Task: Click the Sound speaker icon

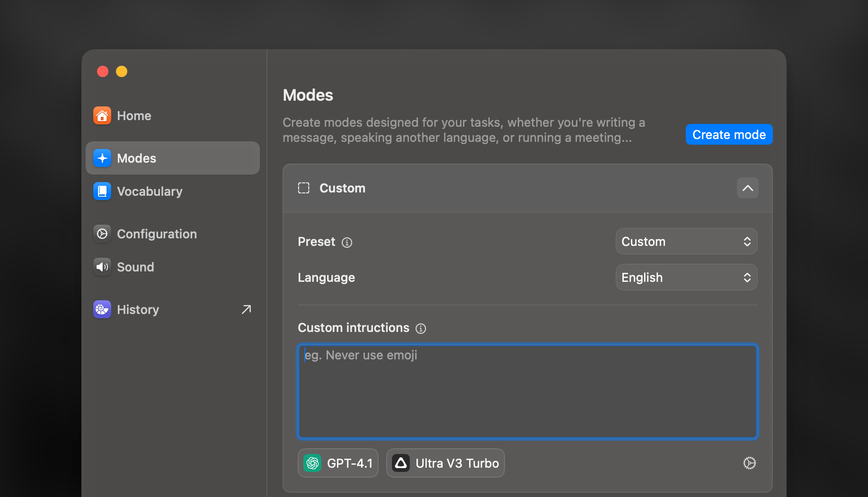Action: coord(102,267)
